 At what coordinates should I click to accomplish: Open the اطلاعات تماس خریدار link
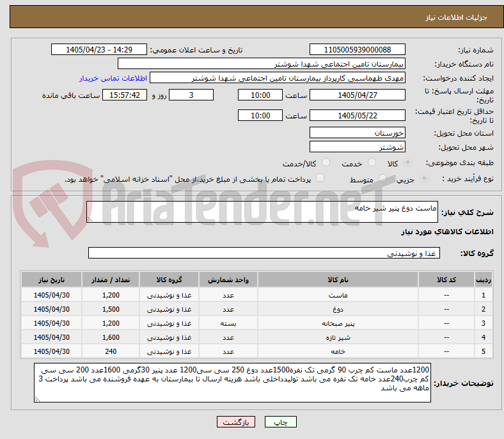113,78
